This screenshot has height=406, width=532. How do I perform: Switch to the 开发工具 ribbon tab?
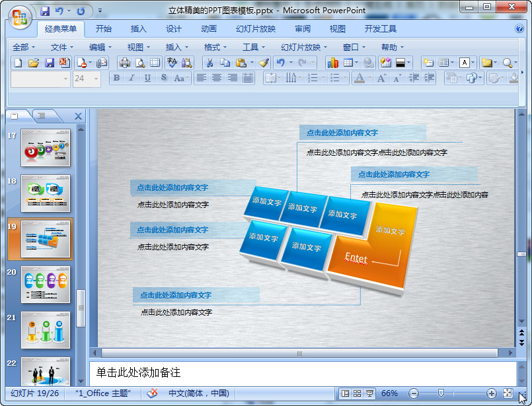click(381, 29)
